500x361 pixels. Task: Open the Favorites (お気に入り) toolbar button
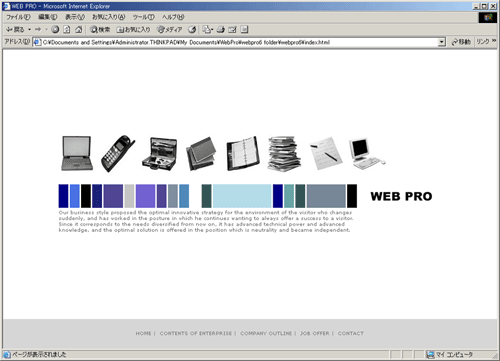pos(133,30)
